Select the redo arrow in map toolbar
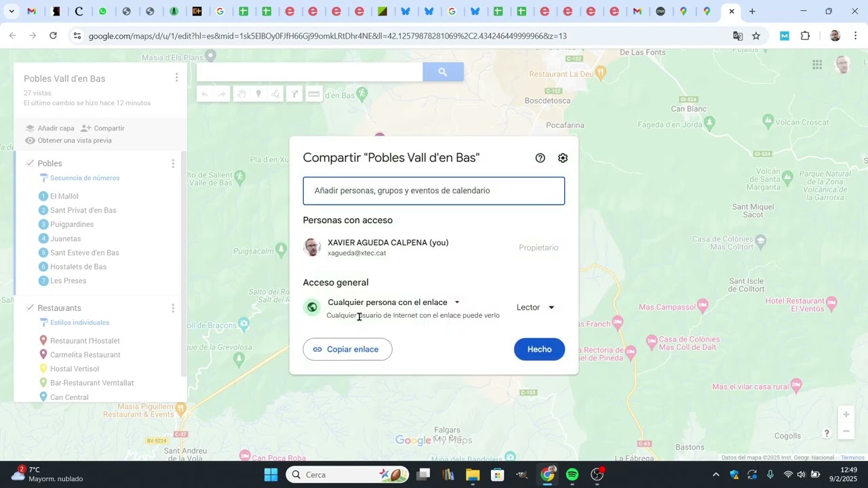 pyautogui.click(x=222, y=94)
